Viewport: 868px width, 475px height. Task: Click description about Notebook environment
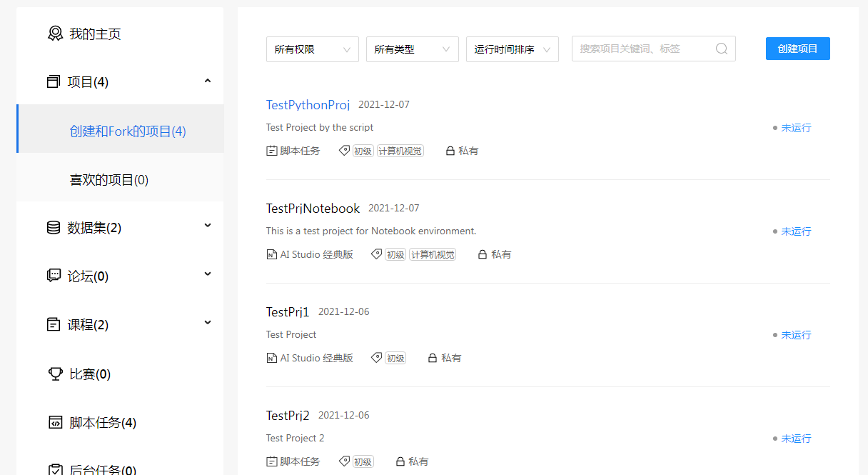tap(371, 231)
